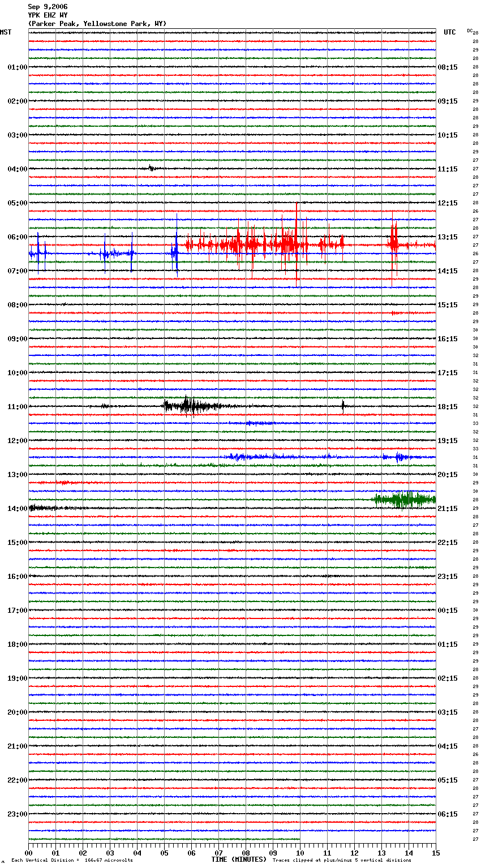Screen dimensions: 481x868
Task: Select the 01:00 MST time label
Action: [18, 67]
